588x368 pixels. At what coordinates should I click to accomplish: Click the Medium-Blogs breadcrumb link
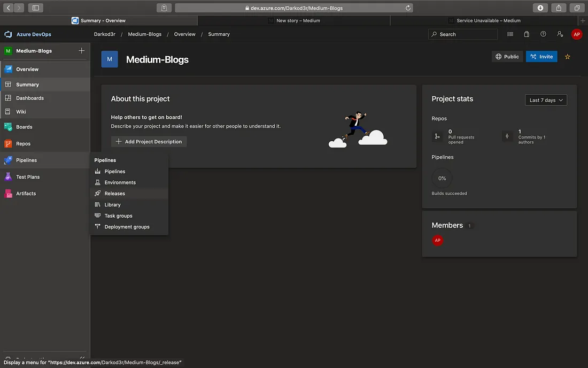pos(145,34)
